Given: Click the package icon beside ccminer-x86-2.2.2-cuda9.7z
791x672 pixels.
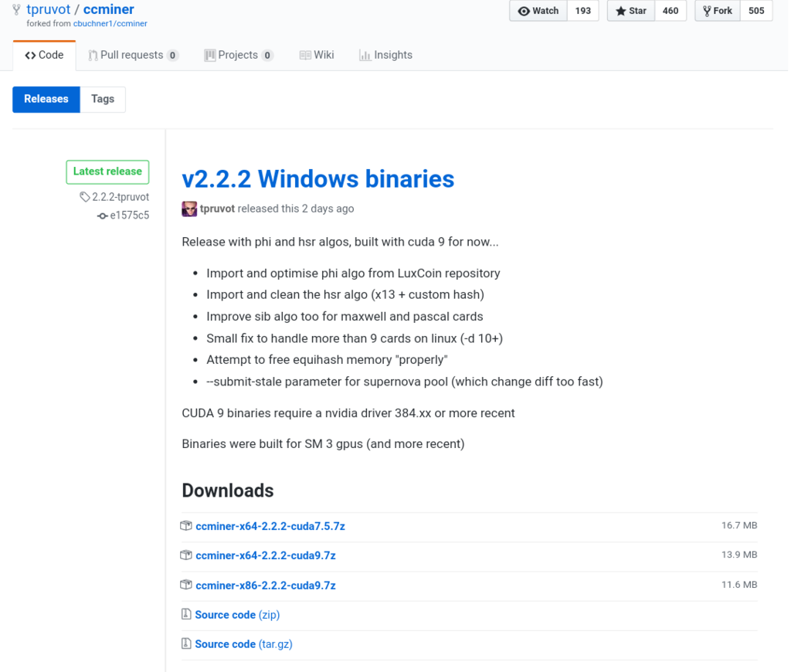Looking at the screenshot, I should click(186, 585).
